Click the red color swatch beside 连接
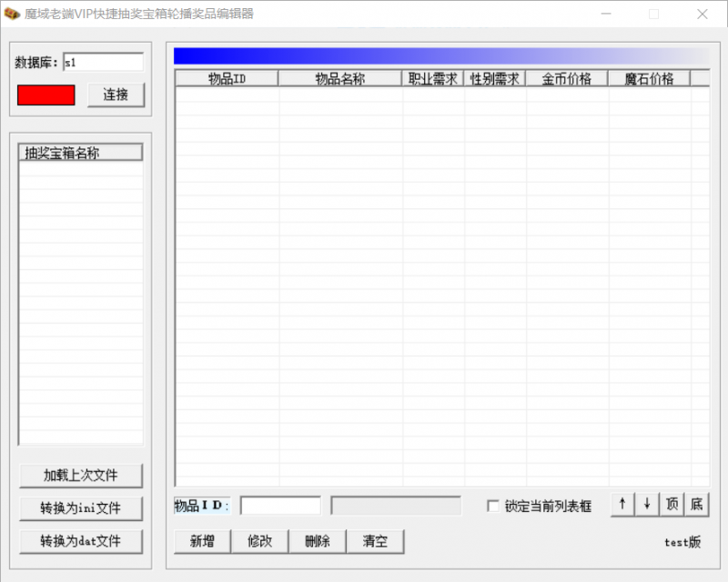 [x=45, y=94]
